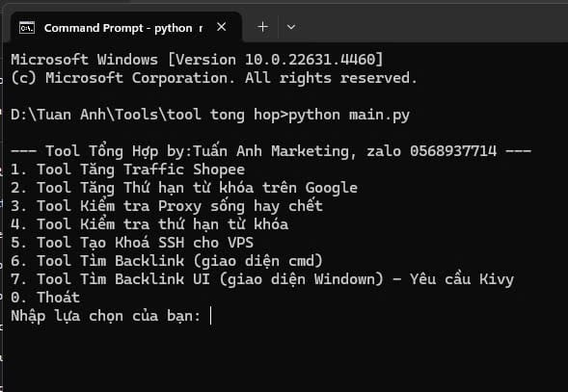Click the zalo phone number 0568937714
Viewport: 568px width, 392px height.
453,151
